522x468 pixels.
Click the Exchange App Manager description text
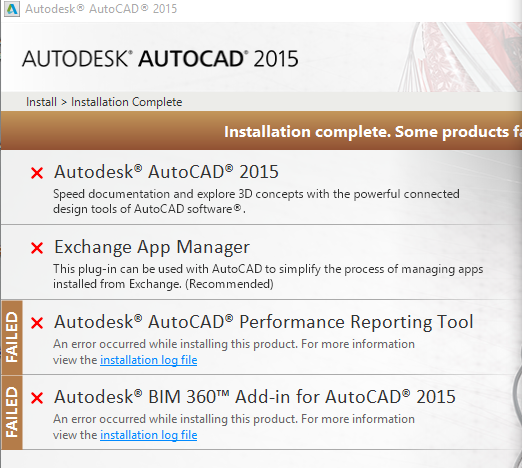click(268, 276)
